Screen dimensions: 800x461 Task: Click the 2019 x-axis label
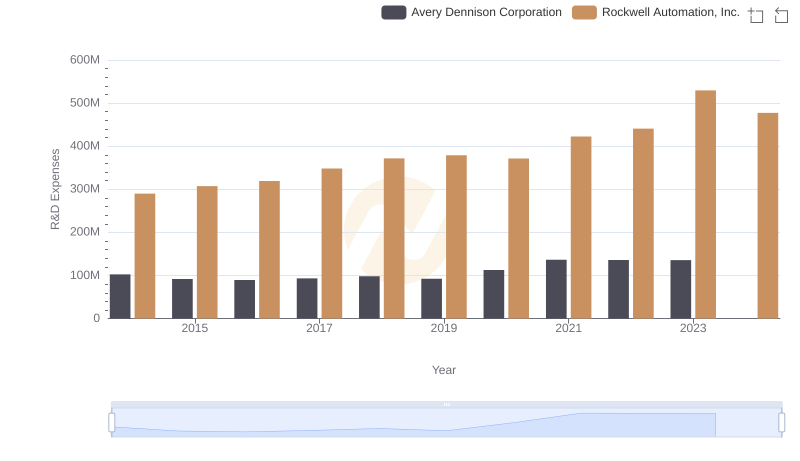[x=444, y=328]
